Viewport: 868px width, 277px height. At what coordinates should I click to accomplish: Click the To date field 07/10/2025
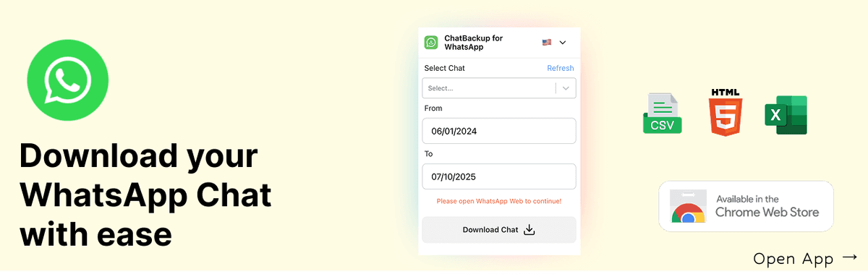[499, 176]
